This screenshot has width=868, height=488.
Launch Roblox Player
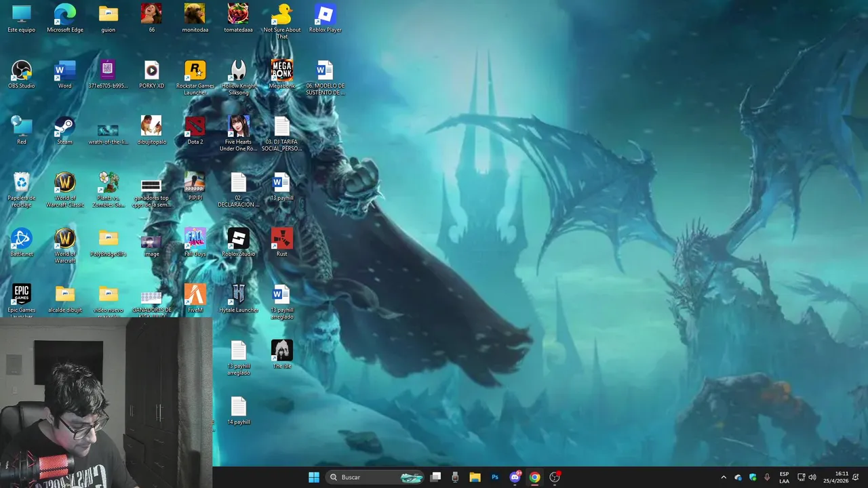pos(325,18)
